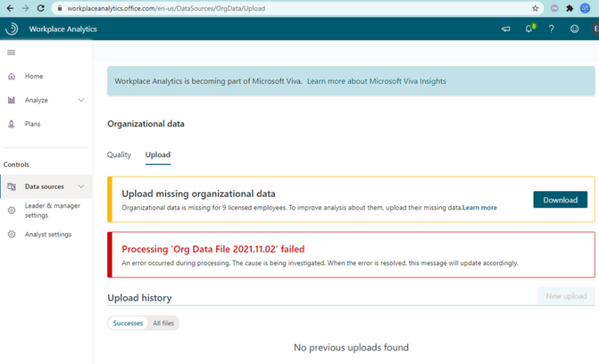599x364 pixels.
Task: Open the account avatar in header
Action: pos(595,29)
